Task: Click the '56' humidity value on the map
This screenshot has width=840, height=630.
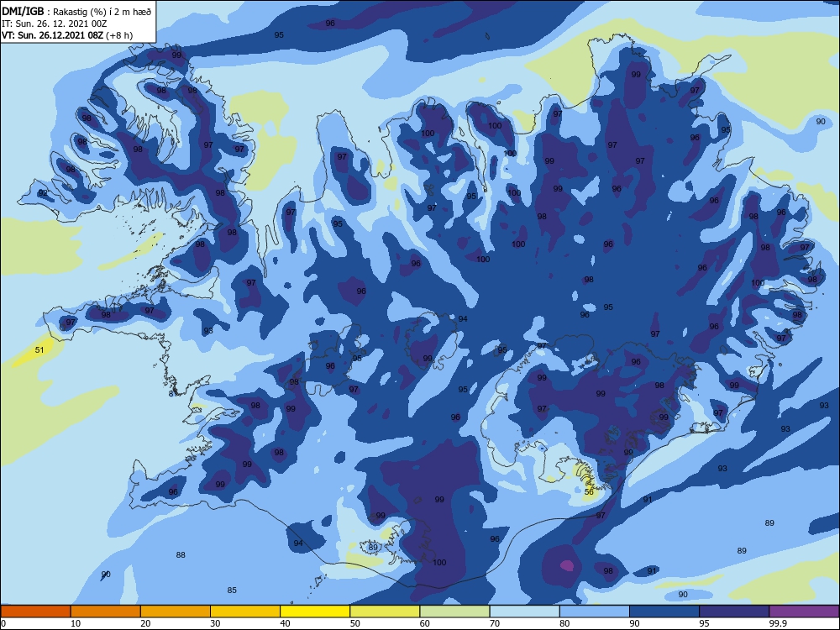Action: (x=589, y=491)
